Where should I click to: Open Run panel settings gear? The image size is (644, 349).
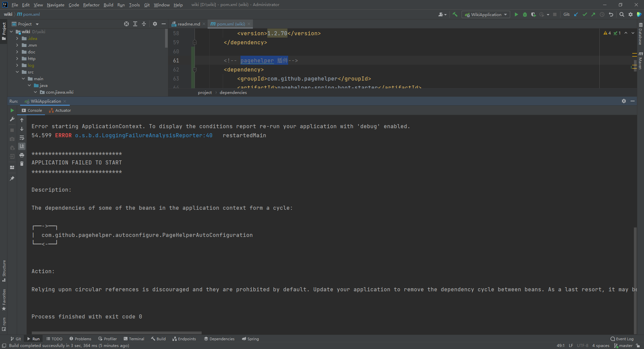(x=624, y=101)
